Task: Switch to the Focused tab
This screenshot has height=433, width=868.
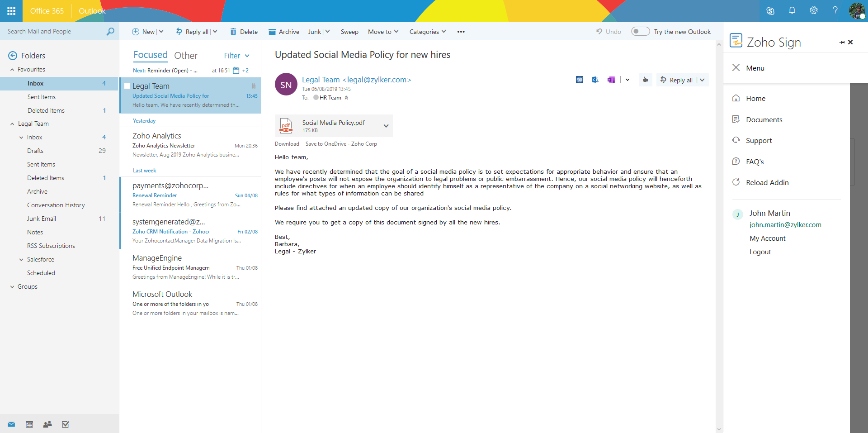Action: tap(151, 55)
